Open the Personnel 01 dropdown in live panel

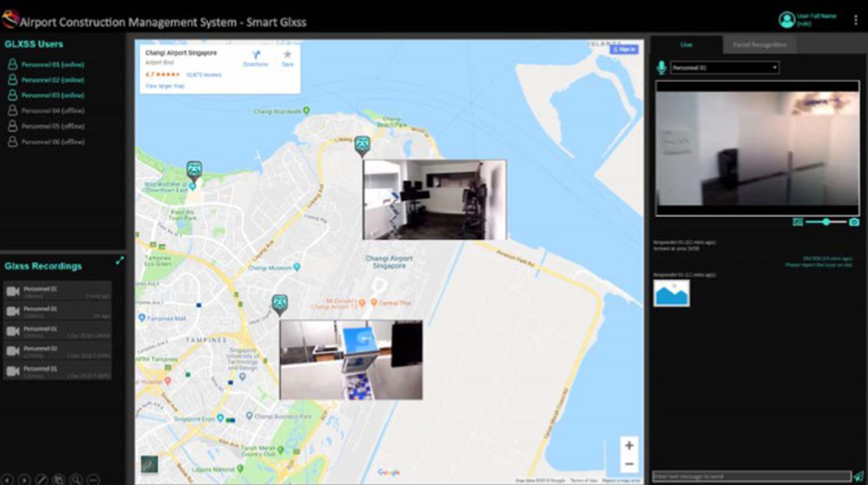[724, 68]
